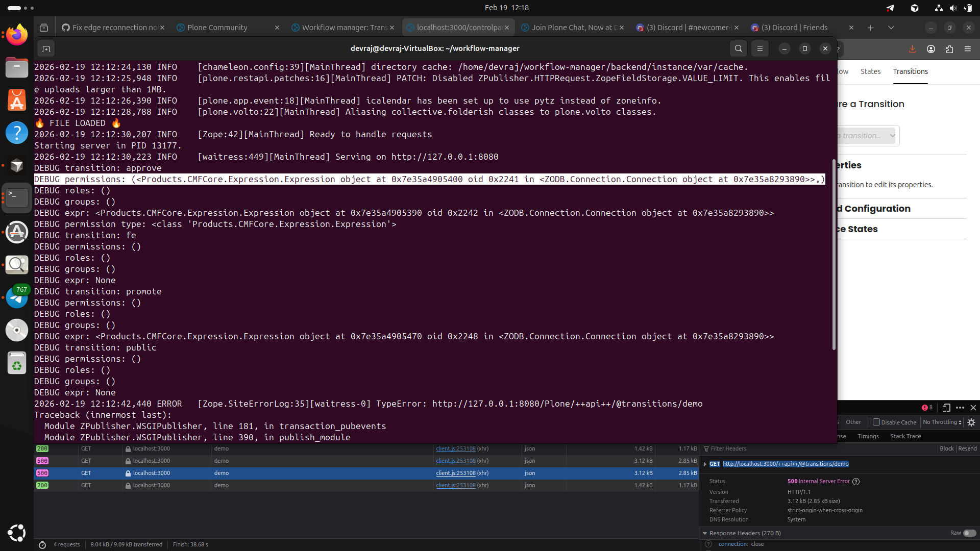The image size is (980, 551).
Task: Click the Block button
Action: pyautogui.click(x=946, y=448)
